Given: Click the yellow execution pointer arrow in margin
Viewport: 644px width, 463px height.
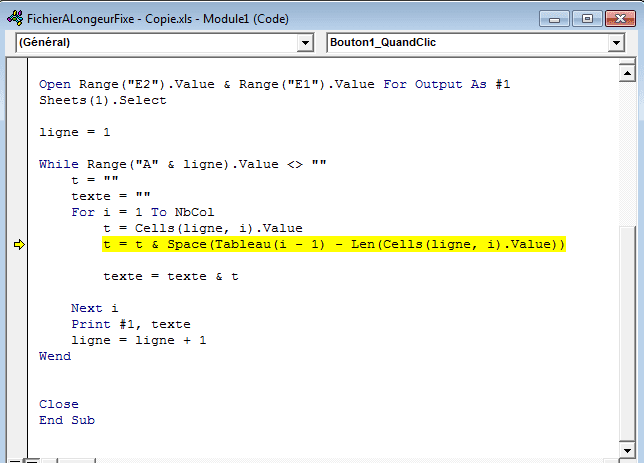Looking at the screenshot, I should pos(19,244).
